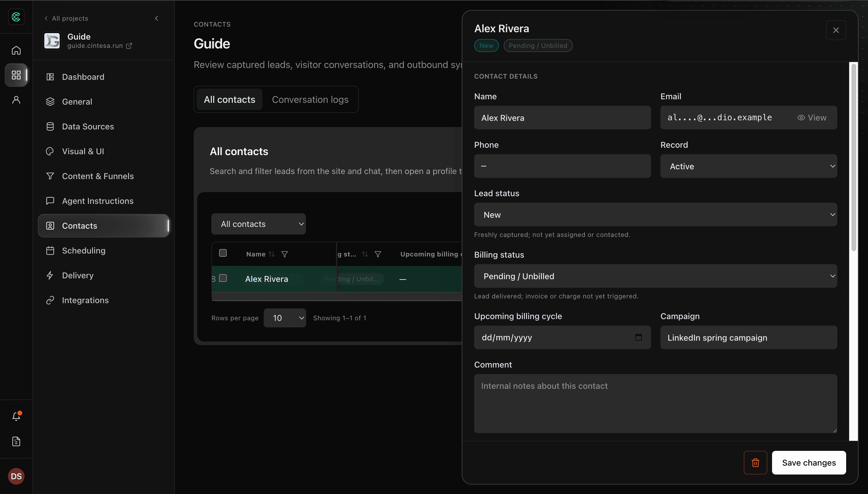The width and height of the screenshot is (868, 494).
Task: Check the Alex Rivera row checkbox
Action: click(x=223, y=278)
